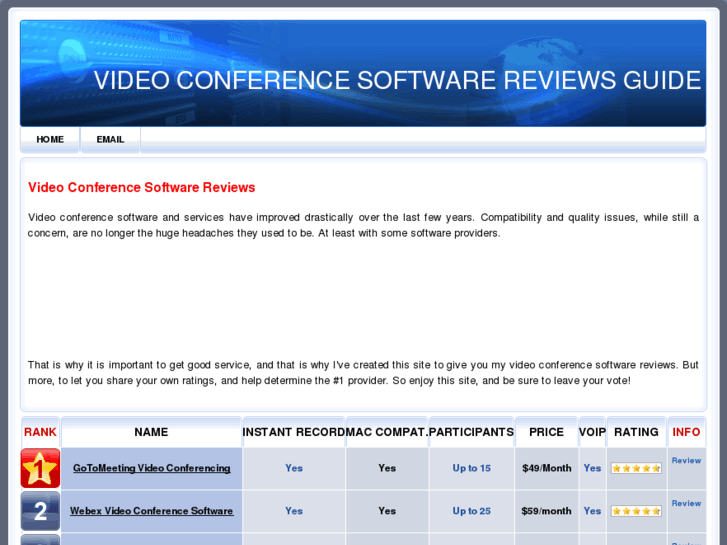Image resolution: width=727 pixels, height=545 pixels.
Task: Click the Video Conference Software Reviews Guide banner
Action: tap(363, 73)
